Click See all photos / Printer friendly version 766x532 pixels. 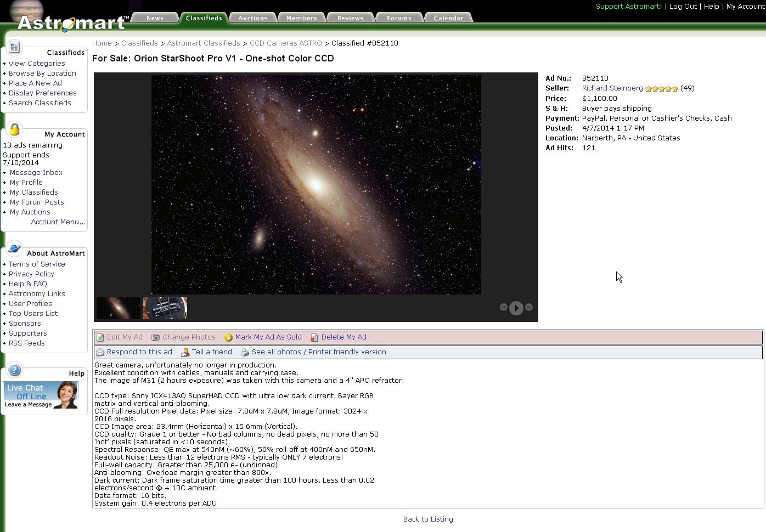319,352
